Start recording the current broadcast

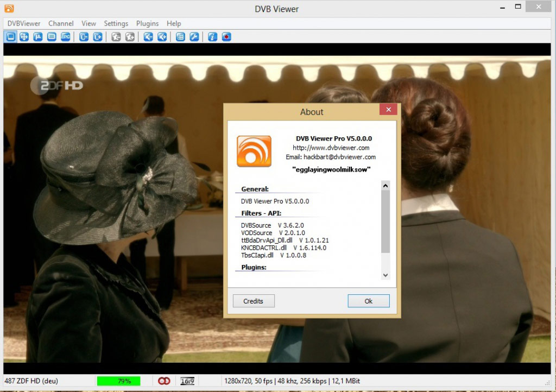coord(226,36)
